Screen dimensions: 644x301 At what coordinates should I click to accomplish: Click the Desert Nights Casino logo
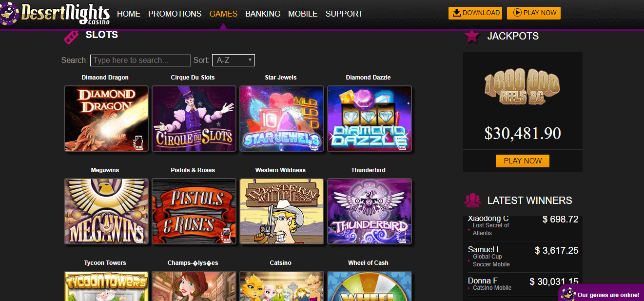click(55, 13)
